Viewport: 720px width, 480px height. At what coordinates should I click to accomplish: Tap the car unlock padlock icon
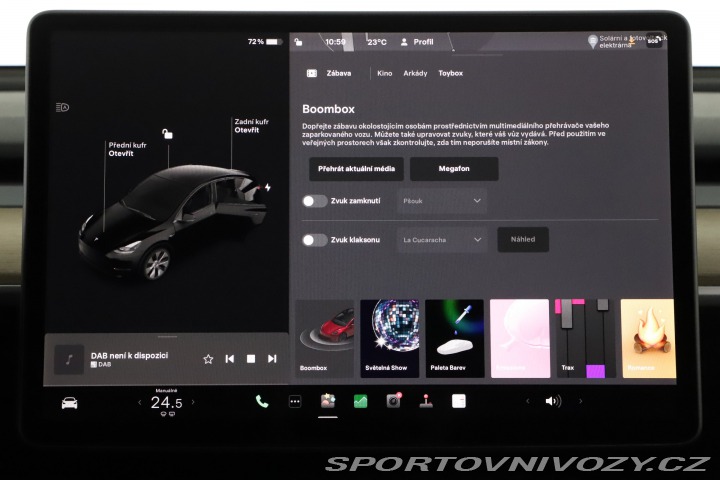click(167, 134)
